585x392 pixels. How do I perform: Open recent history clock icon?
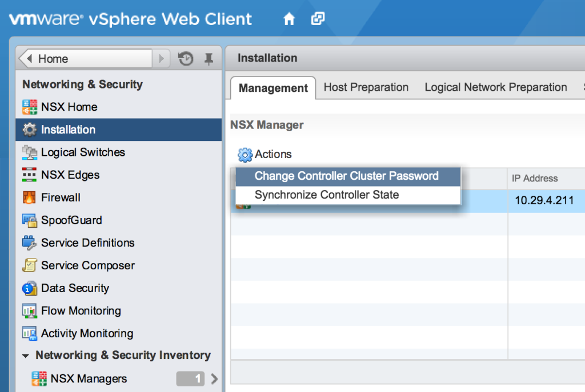pos(186,59)
